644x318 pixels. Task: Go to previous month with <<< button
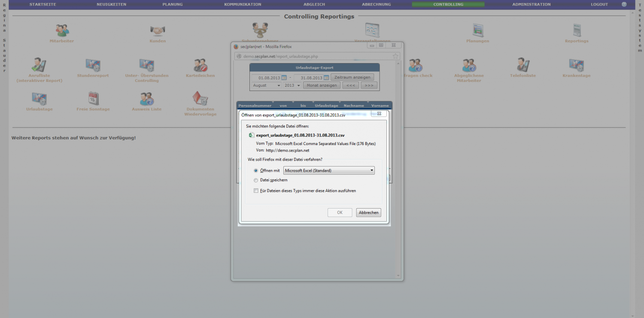[x=350, y=85]
